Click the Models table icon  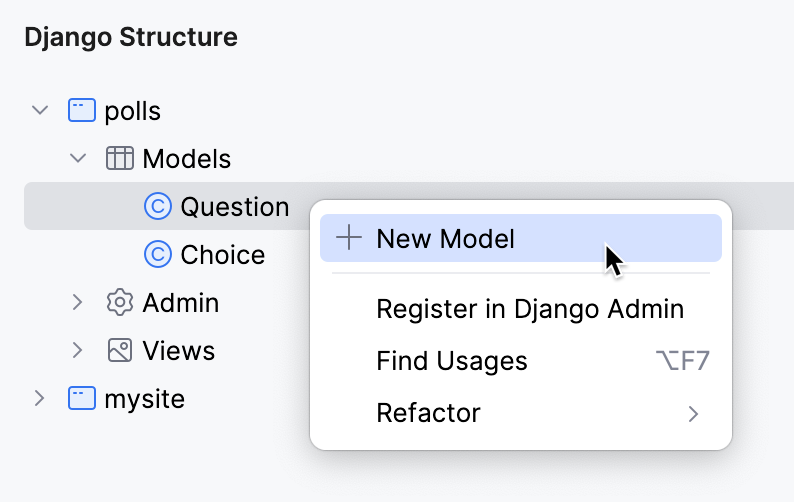click(120, 158)
